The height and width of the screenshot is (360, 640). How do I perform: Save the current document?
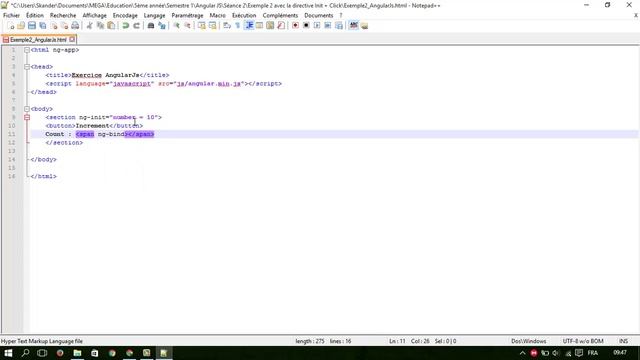pyautogui.click(x=32, y=26)
